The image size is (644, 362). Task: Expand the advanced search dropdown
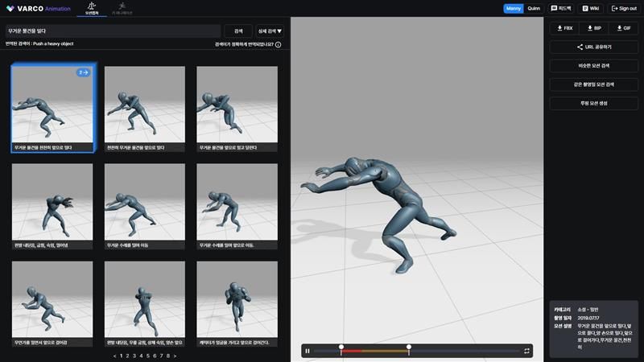265,31
